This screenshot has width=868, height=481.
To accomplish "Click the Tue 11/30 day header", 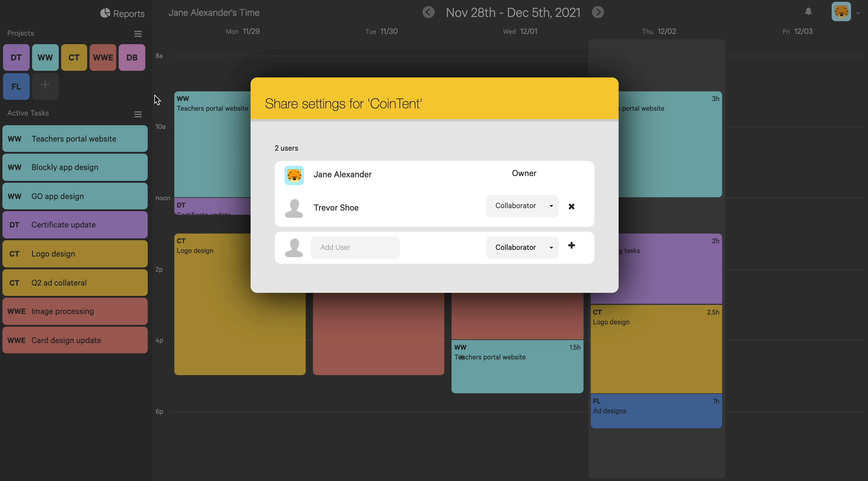I will point(381,31).
